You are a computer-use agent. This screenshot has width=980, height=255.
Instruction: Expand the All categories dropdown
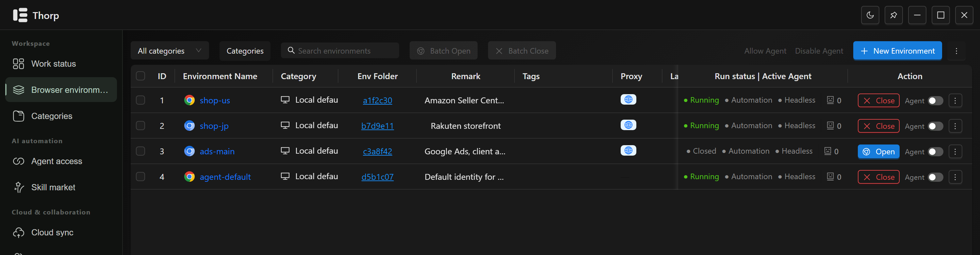[x=170, y=51]
